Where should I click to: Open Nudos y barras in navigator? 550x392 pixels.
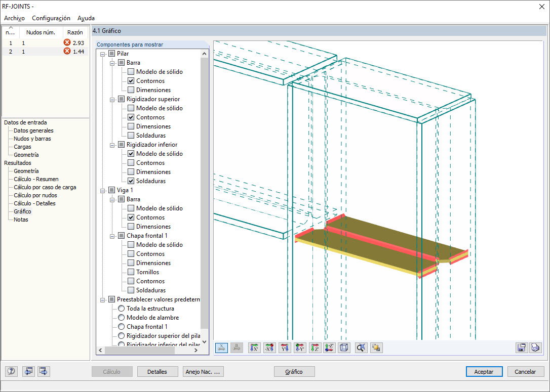click(32, 139)
